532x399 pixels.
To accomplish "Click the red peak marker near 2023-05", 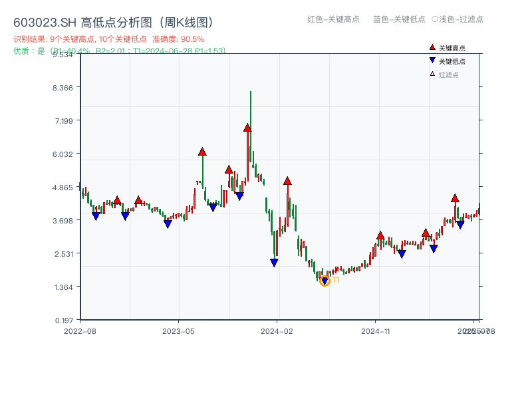I will point(203,151).
